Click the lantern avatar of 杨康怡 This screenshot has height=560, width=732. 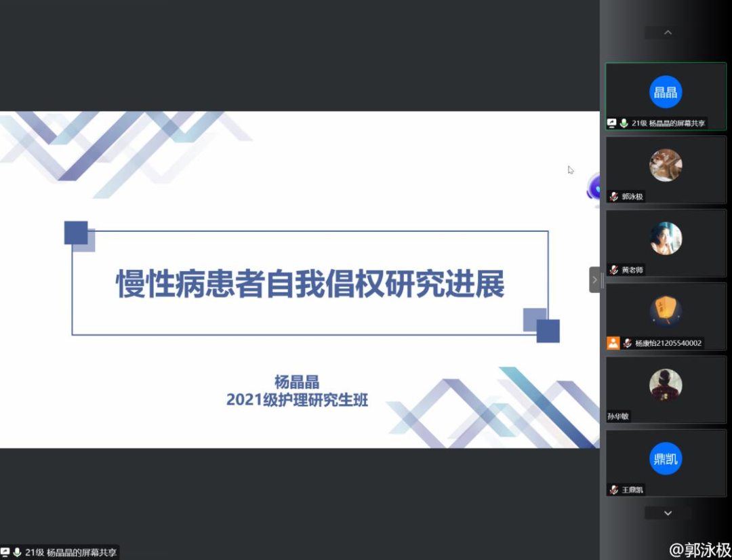[666, 312]
